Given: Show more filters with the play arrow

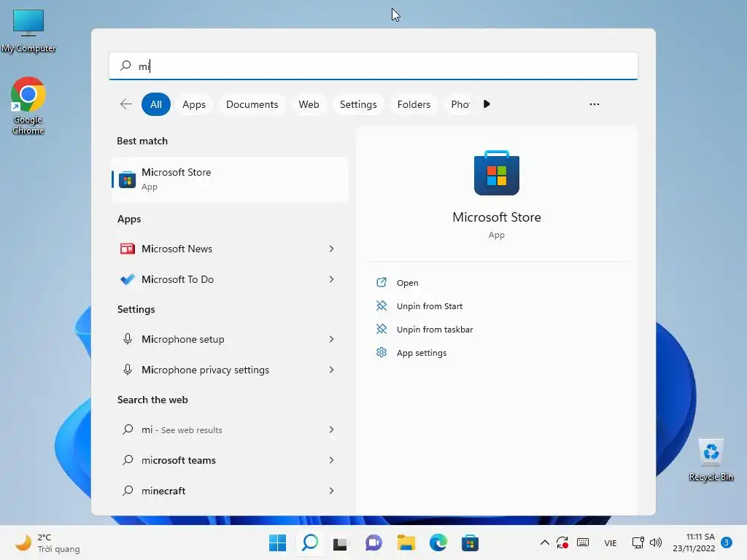Looking at the screenshot, I should 487,104.
